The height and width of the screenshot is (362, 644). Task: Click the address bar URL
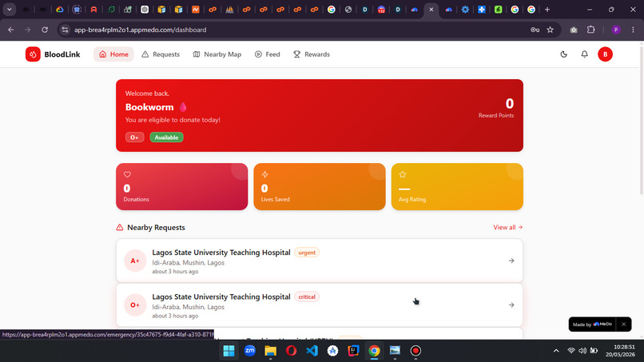(x=141, y=30)
